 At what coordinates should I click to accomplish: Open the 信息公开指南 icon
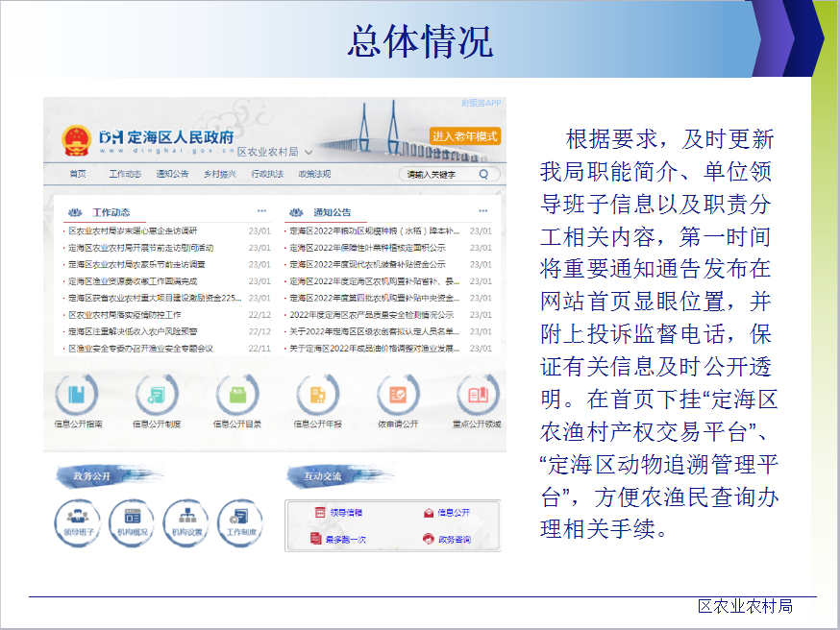tap(77, 395)
